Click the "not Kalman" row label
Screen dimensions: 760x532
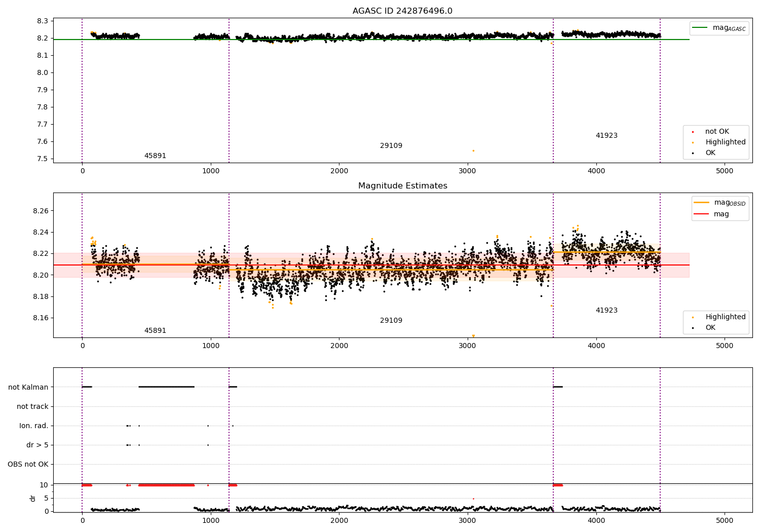(x=28, y=387)
